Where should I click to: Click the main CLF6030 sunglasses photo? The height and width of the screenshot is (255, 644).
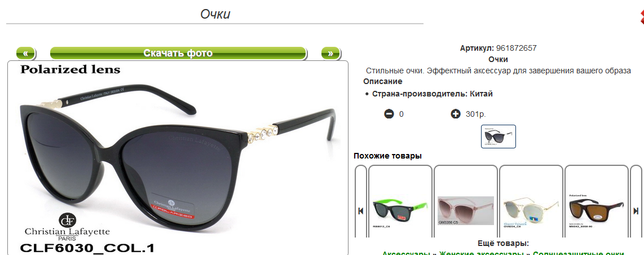[x=178, y=158]
